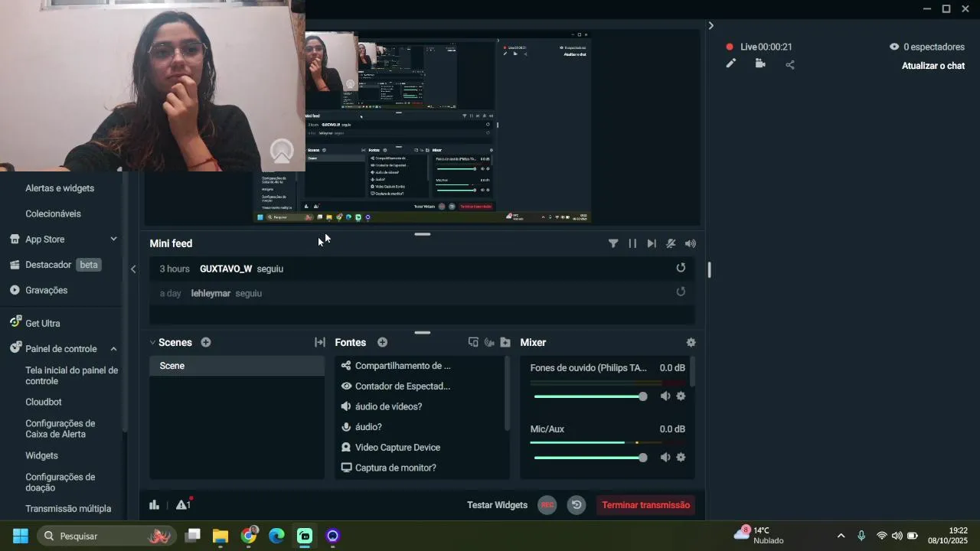Open the webcam icon in Fontes header
The image size is (980, 551).
click(489, 342)
